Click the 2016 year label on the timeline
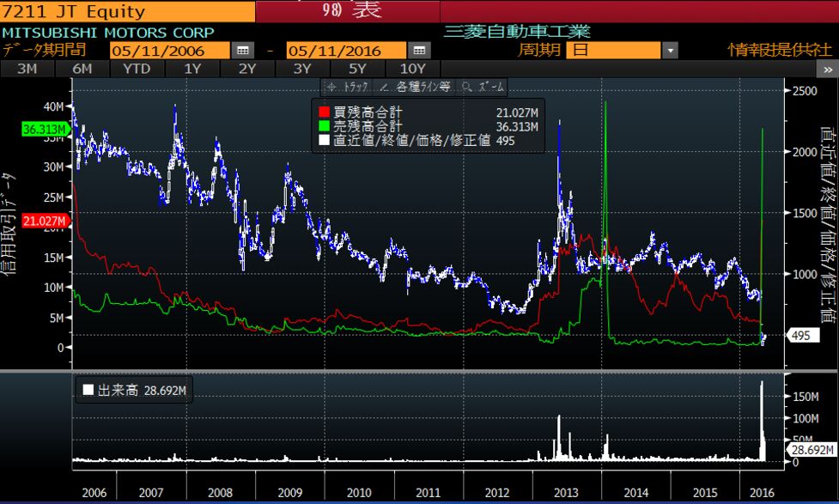The width and height of the screenshot is (839, 504). point(762,493)
